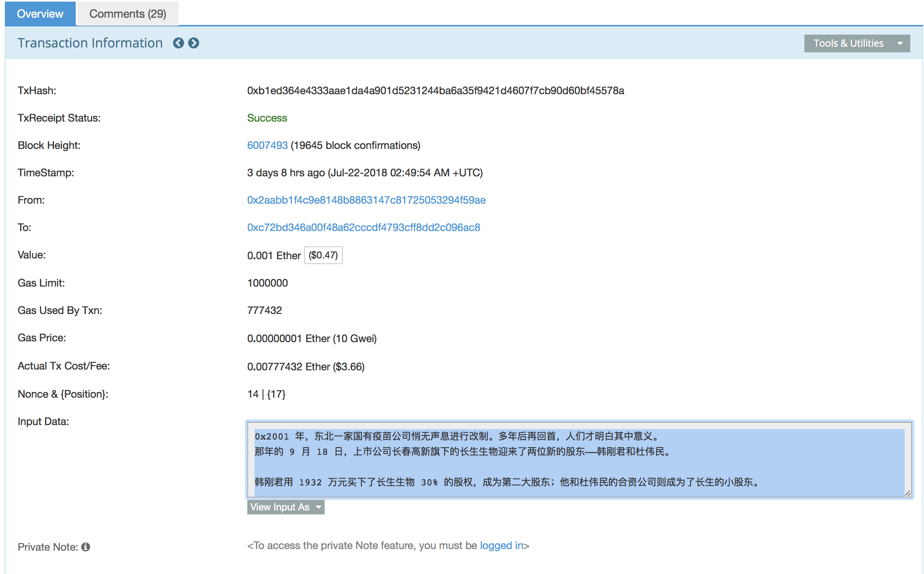Go to next transaction arrow icon
This screenshot has width=924, height=574.
[194, 43]
